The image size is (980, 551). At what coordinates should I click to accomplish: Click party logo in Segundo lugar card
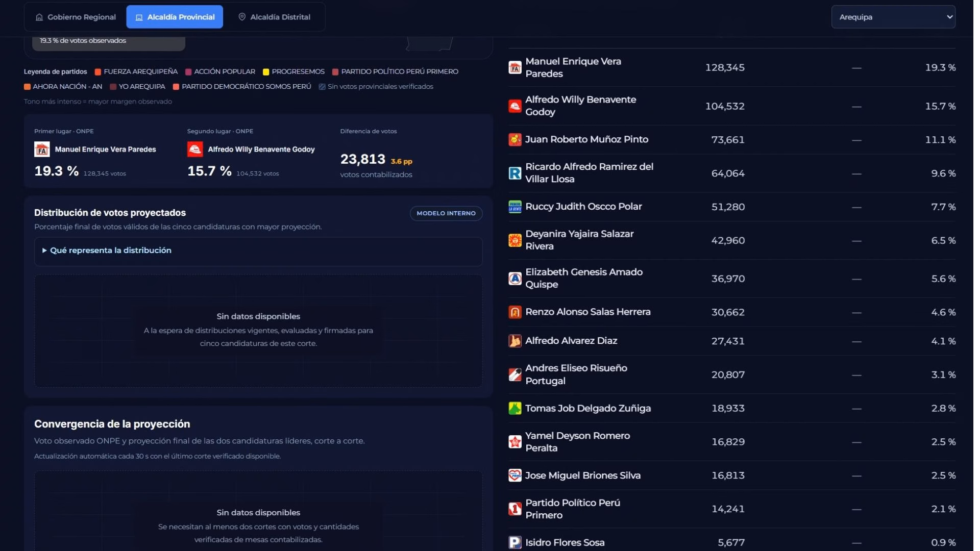[x=195, y=149]
